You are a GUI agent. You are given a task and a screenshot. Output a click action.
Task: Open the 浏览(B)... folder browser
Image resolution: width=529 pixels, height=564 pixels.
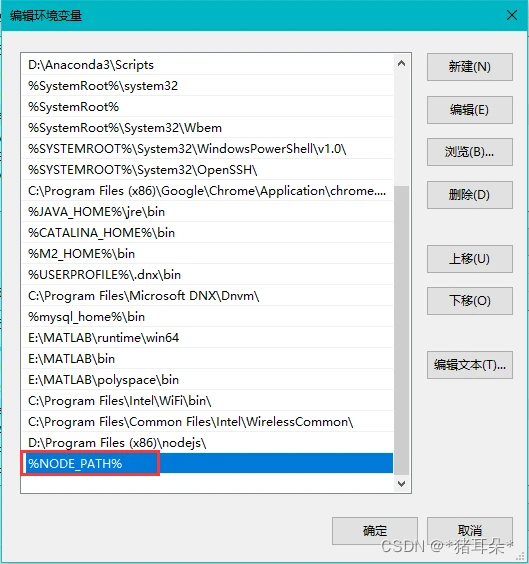[470, 152]
